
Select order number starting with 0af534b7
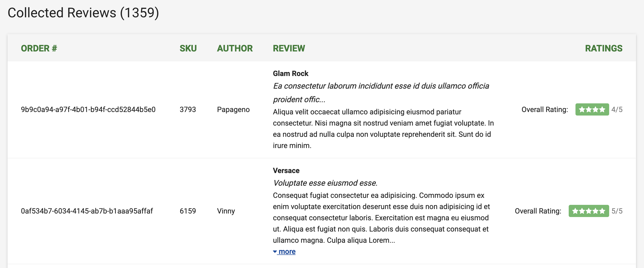pyautogui.click(x=87, y=211)
